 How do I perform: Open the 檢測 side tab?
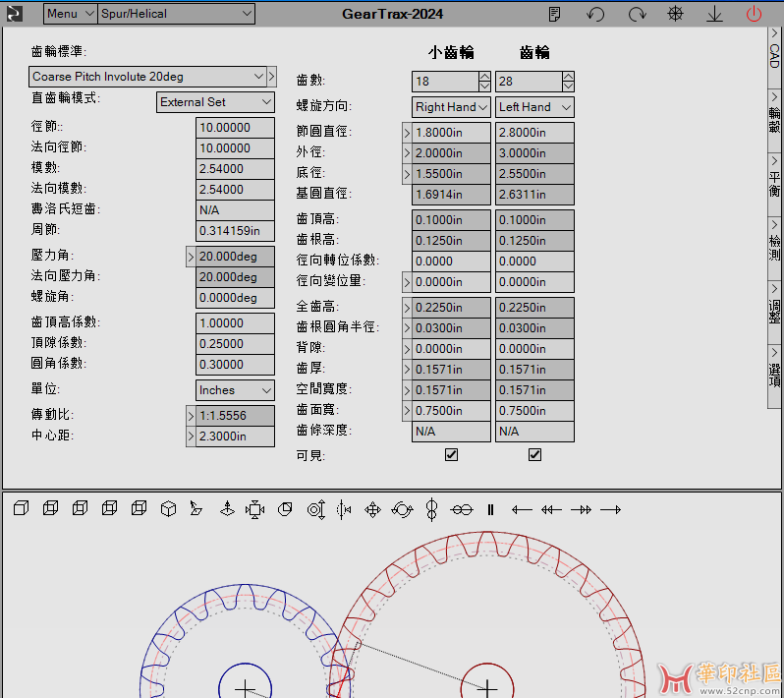point(774,248)
